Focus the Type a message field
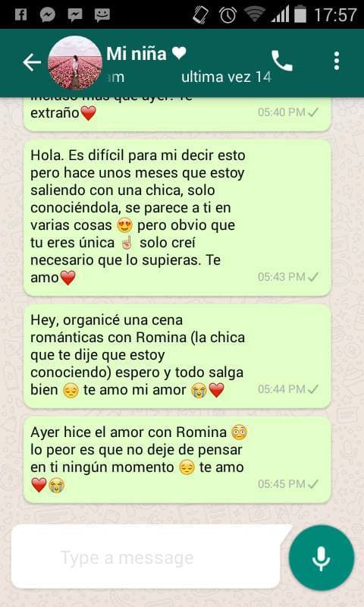Screen dimensions: 364x607 click(x=146, y=557)
